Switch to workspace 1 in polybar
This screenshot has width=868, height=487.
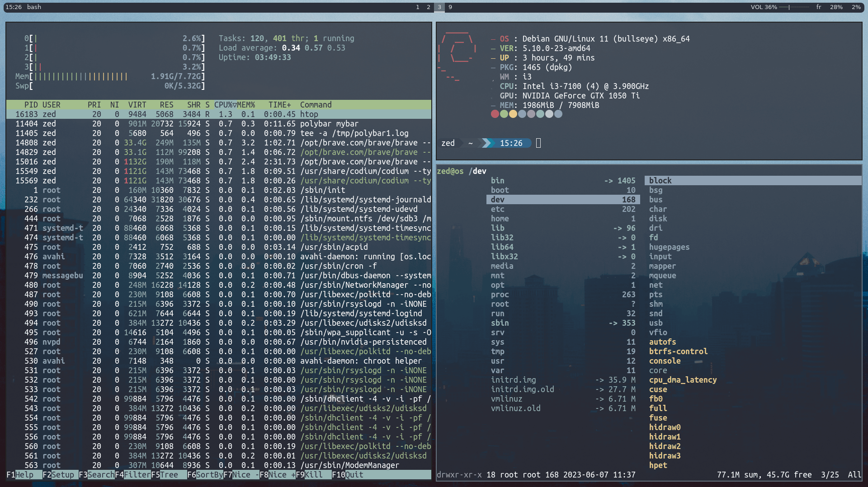click(x=417, y=7)
